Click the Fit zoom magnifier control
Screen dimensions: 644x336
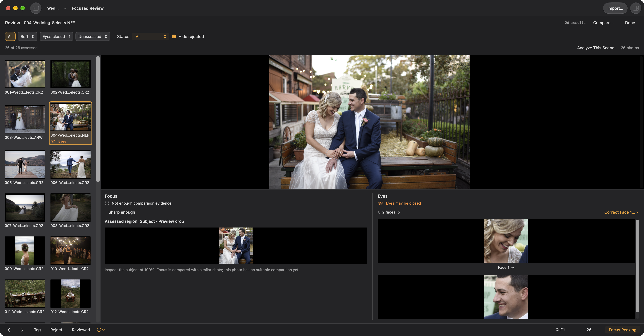point(560,330)
